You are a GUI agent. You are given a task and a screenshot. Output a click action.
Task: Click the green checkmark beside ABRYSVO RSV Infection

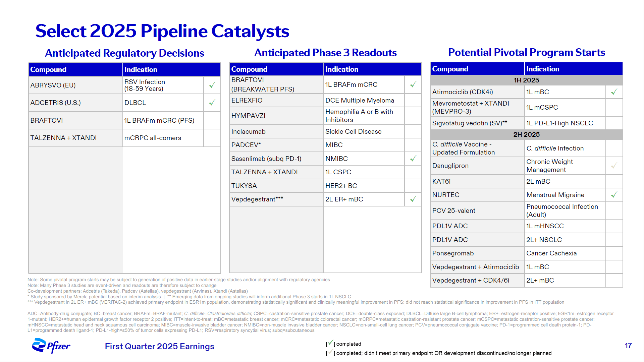tap(212, 85)
